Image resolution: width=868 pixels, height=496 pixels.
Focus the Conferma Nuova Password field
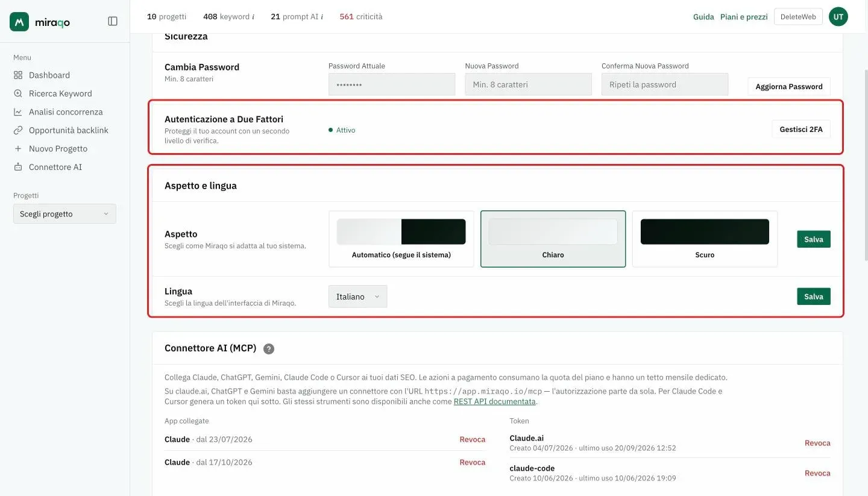click(665, 84)
